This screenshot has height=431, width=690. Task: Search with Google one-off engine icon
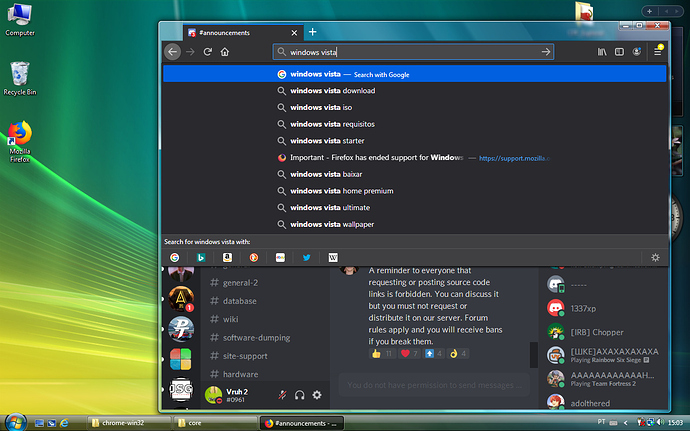tap(174, 257)
